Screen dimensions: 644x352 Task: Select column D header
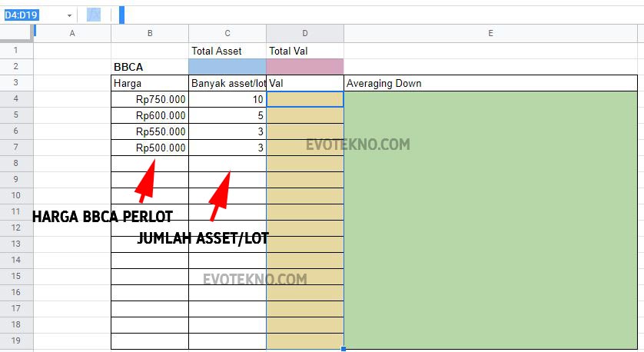click(305, 33)
